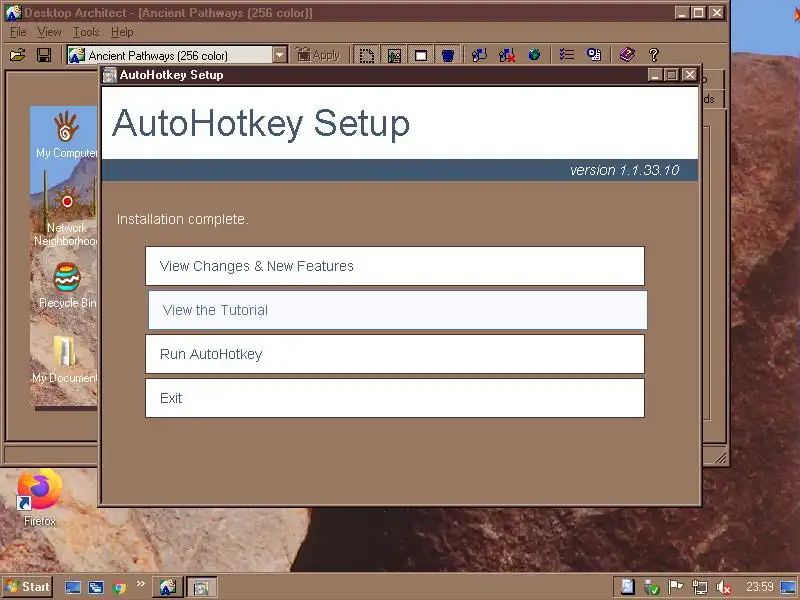Click the Start button on taskbar
This screenshot has height=600, width=800.
(x=28, y=587)
